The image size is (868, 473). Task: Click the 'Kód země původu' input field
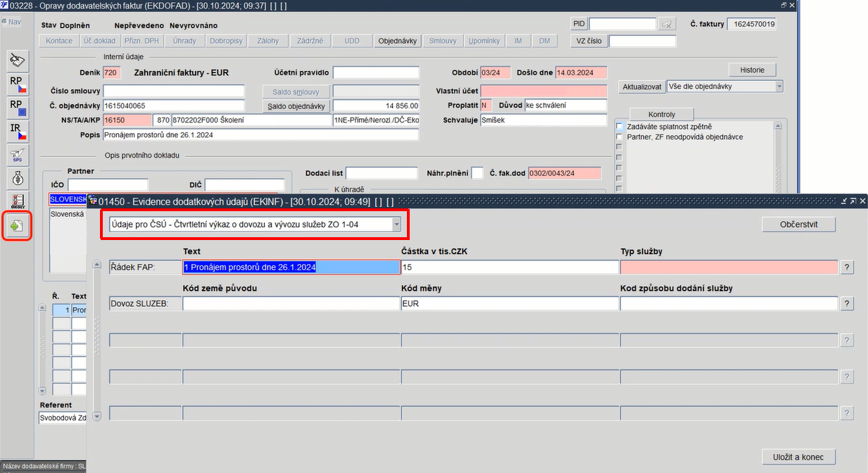pos(291,303)
